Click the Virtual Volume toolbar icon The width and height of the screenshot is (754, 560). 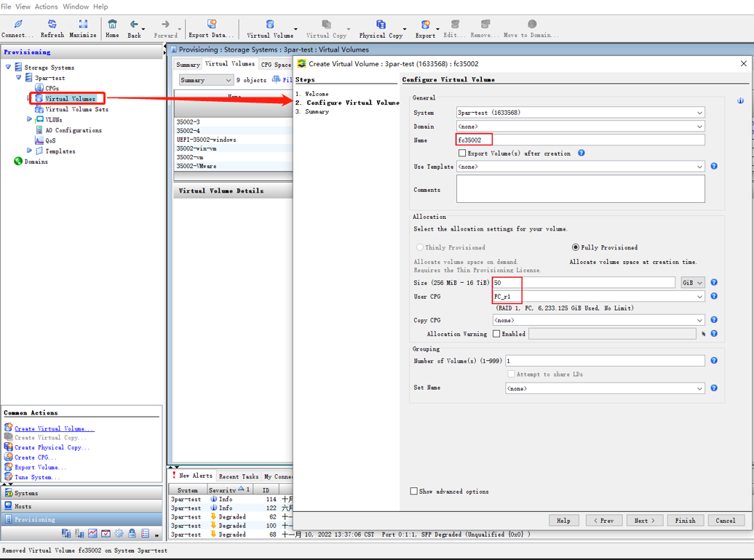270,24
